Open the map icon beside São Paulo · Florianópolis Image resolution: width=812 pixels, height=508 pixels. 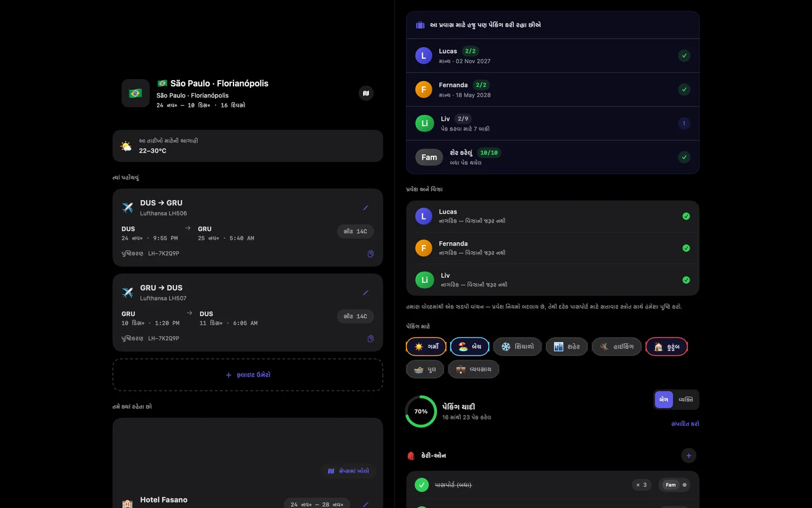click(x=366, y=93)
